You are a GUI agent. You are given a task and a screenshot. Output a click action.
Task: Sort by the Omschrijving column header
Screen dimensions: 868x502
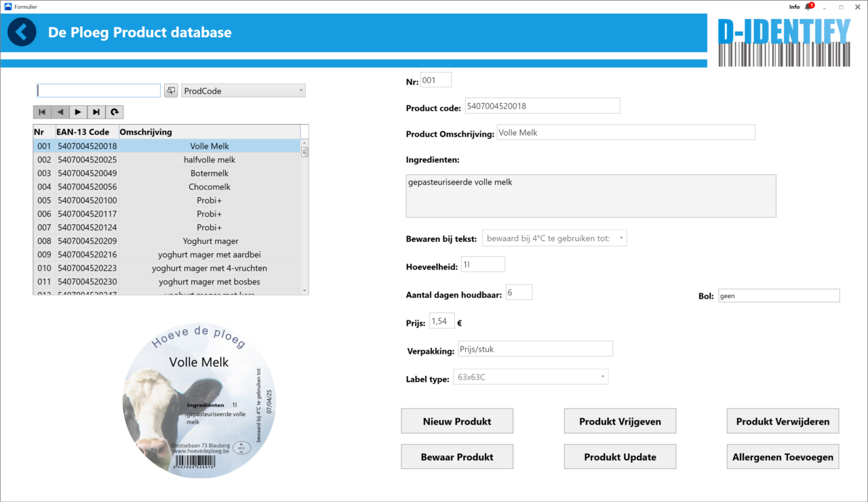pos(146,131)
